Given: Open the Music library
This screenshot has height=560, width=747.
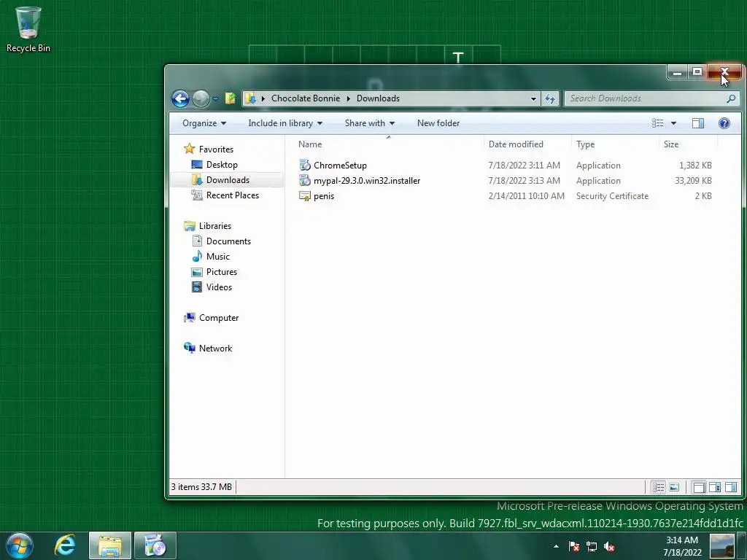Looking at the screenshot, I should click(217, 256).
